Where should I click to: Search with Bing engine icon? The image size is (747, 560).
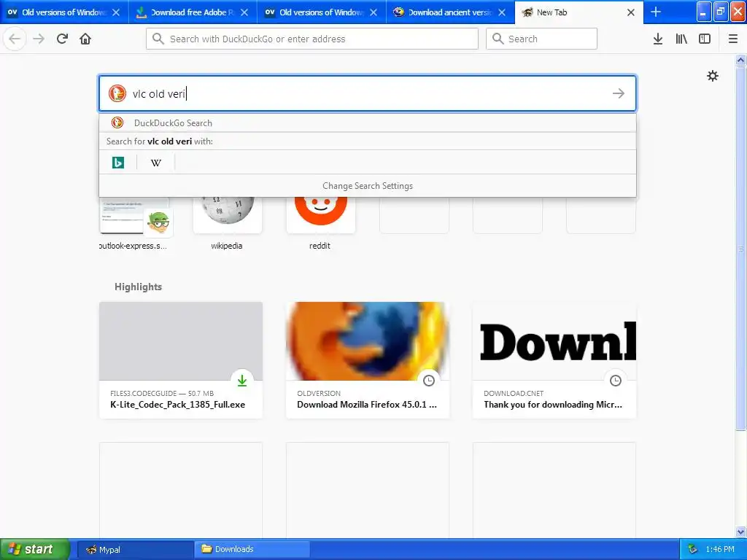pos(117,163)
